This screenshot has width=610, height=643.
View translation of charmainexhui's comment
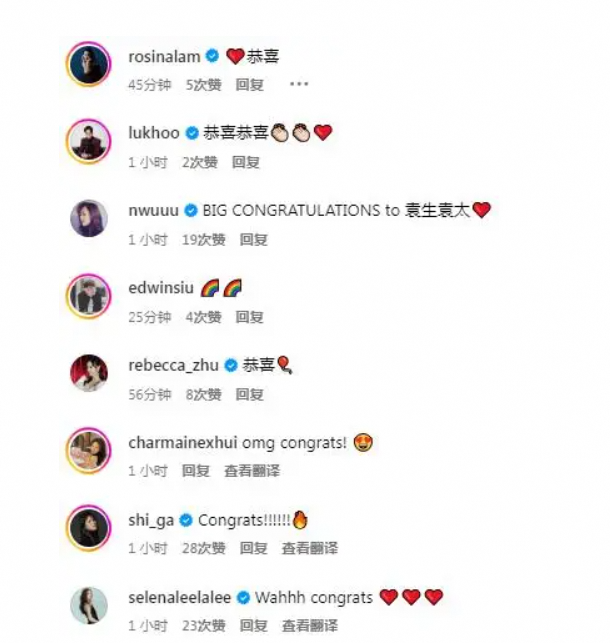click(x=252, y=471)
